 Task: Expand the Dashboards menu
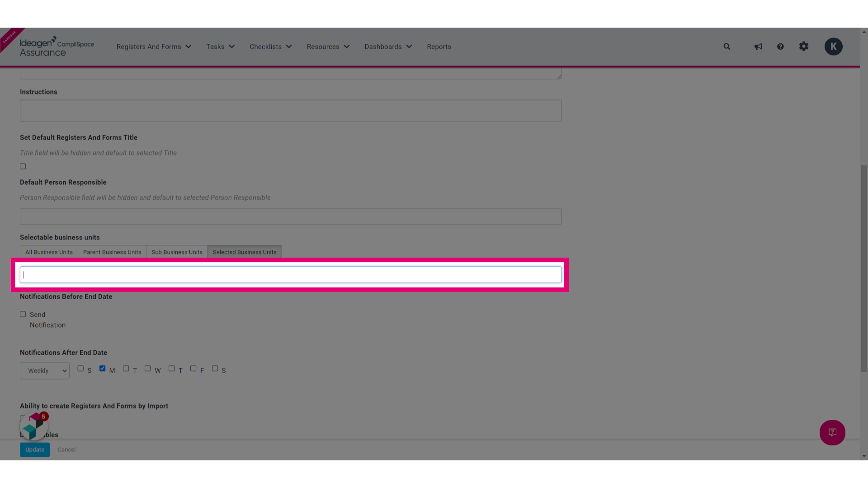[x=388, y=47]
